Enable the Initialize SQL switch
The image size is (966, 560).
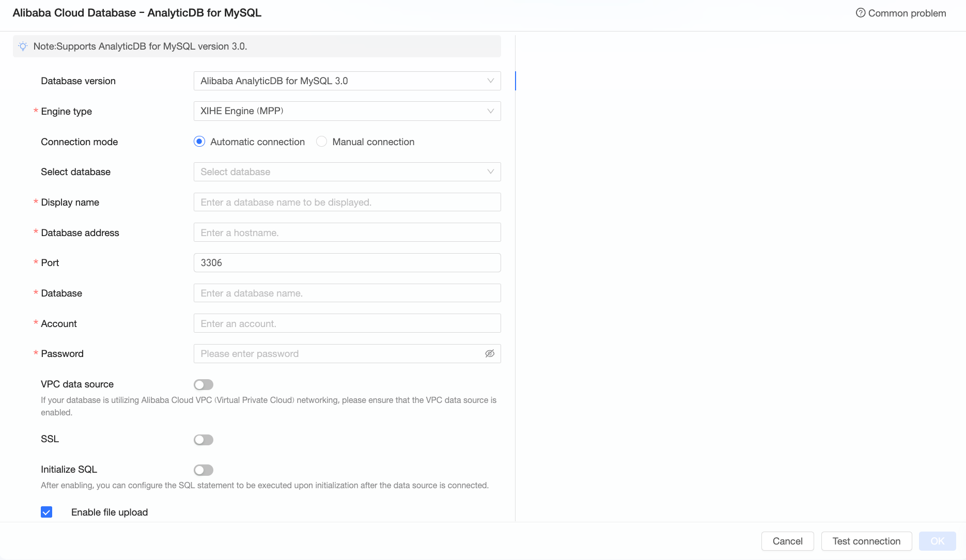(204, 470)
